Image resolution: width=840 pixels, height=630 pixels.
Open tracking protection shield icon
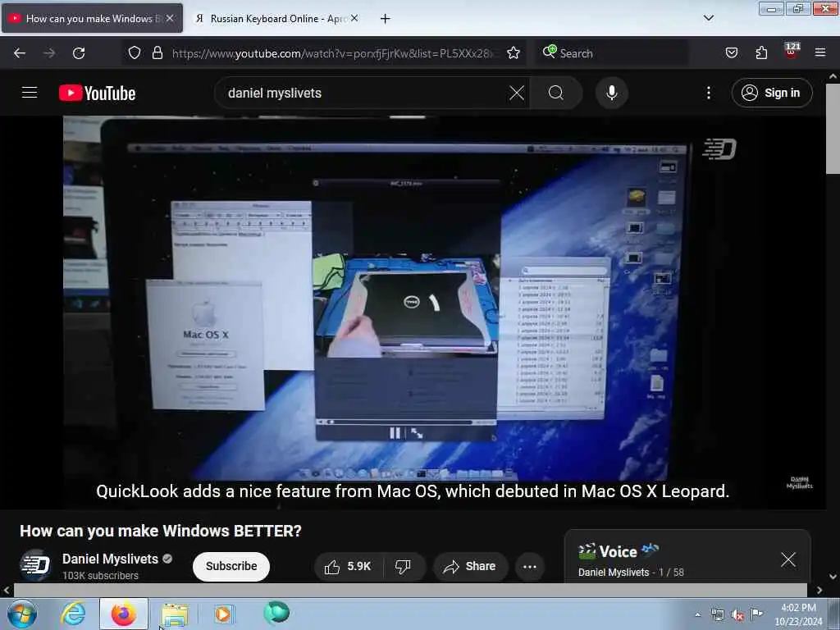[x=135, y=52]
